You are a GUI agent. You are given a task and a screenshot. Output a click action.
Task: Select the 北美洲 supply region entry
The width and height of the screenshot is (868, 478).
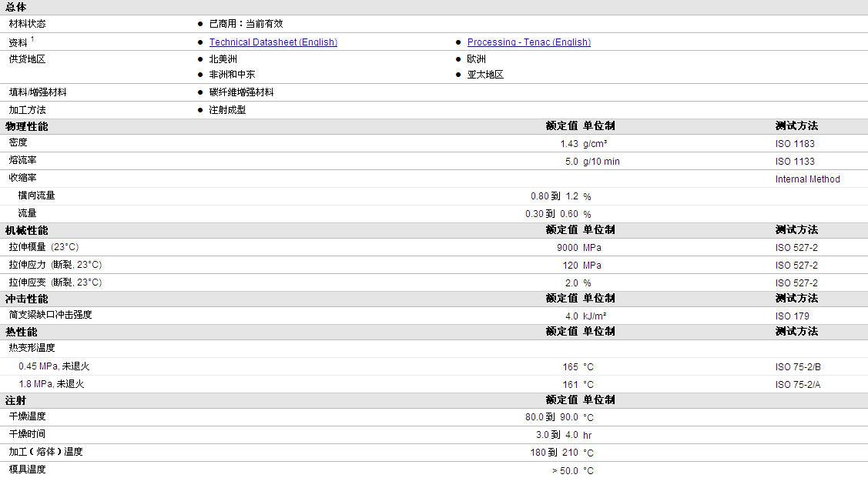[x=223, y=59]
